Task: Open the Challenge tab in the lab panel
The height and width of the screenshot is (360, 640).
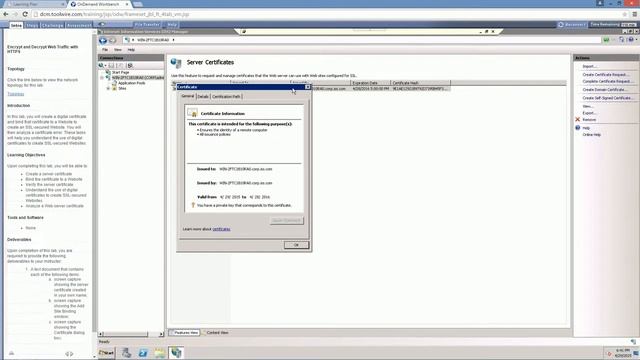Action: [x=53, y=25]
